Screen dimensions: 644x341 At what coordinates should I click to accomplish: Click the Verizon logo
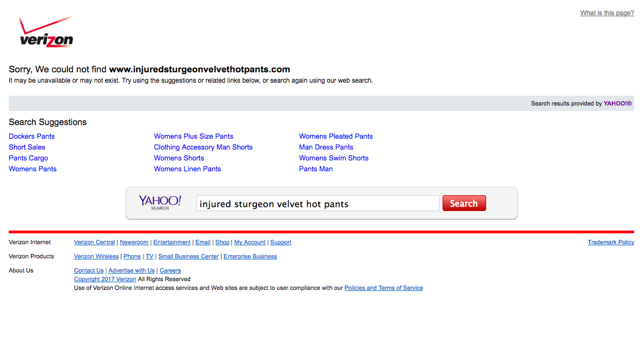click(46, 32)
